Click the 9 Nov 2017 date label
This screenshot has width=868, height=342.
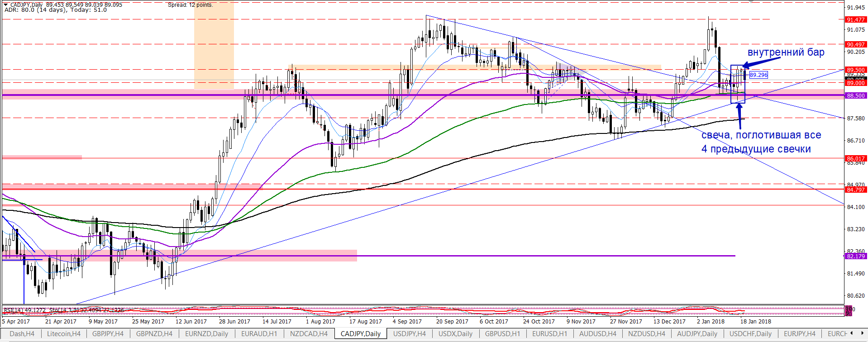[581, 322]
